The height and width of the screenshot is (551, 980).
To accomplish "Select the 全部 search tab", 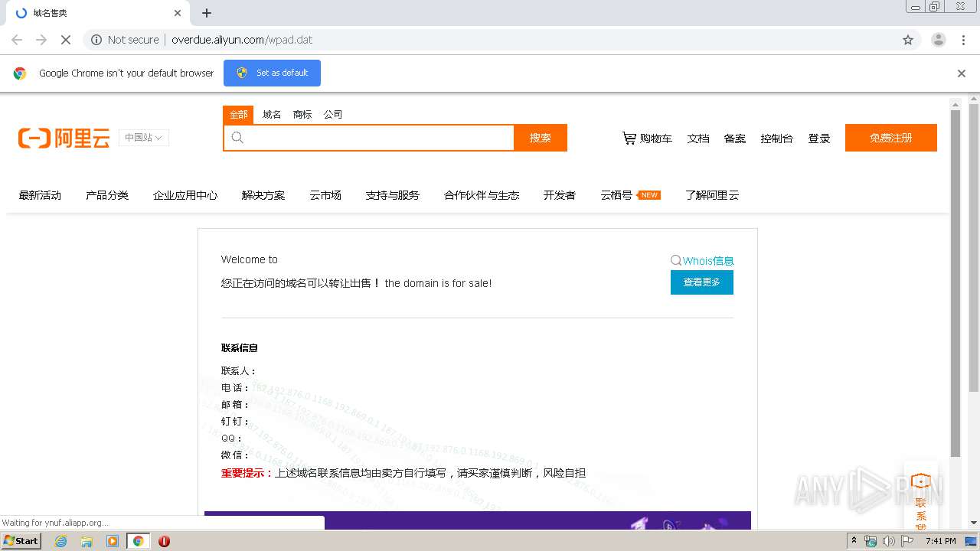I will 239,115.
